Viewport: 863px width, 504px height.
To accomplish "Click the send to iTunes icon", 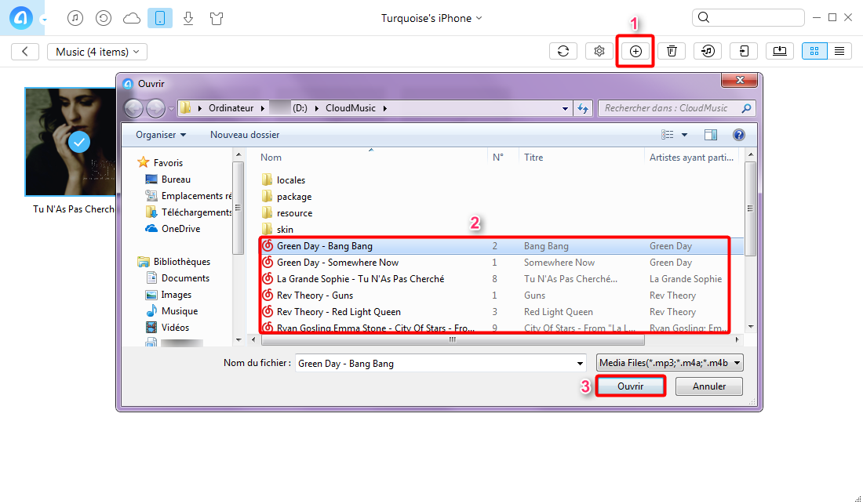I will click(x=708, y=51).
